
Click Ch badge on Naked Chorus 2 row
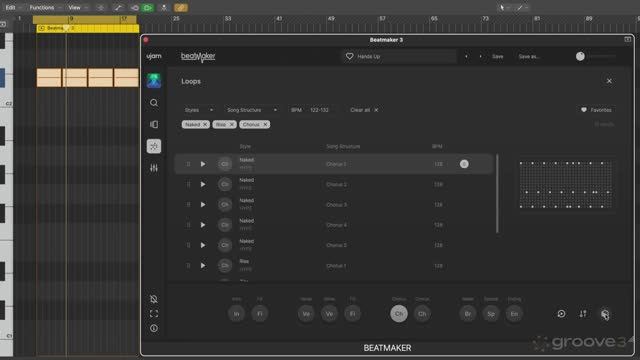pyautogui.click(x=224, y=184)
